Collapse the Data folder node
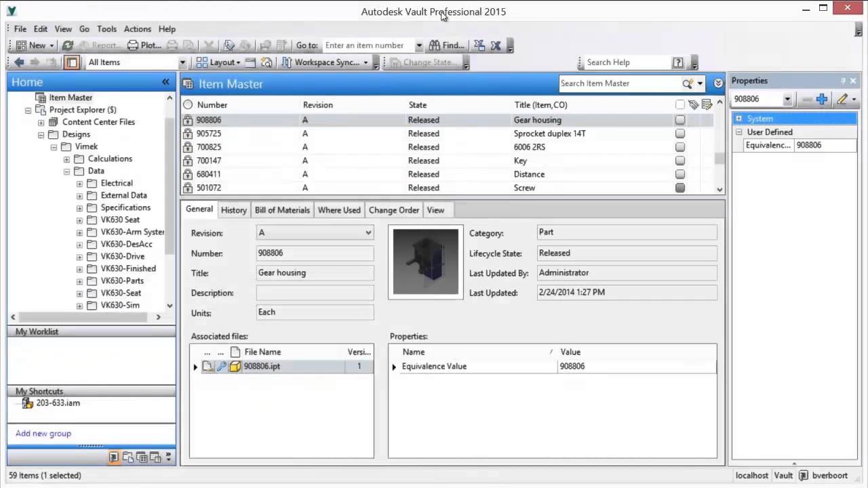 [x=66, y=171]
